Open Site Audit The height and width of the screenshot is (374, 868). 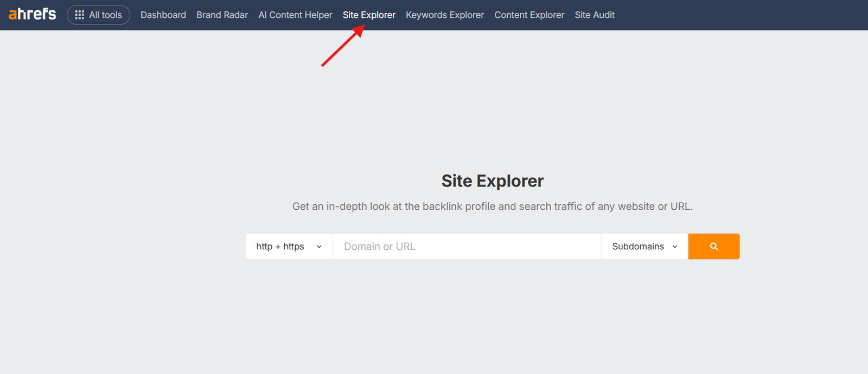(595, 15)
